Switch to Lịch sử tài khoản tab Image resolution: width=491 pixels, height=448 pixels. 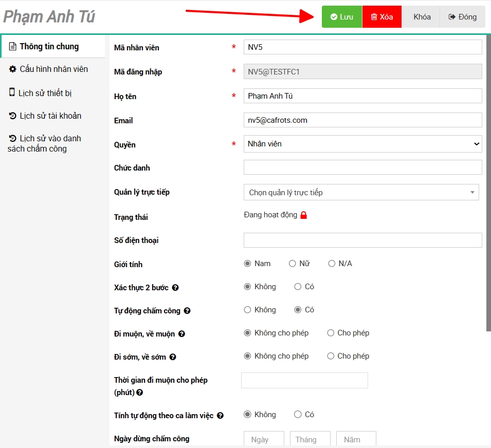pyautogui.click(x=50, y=116)
